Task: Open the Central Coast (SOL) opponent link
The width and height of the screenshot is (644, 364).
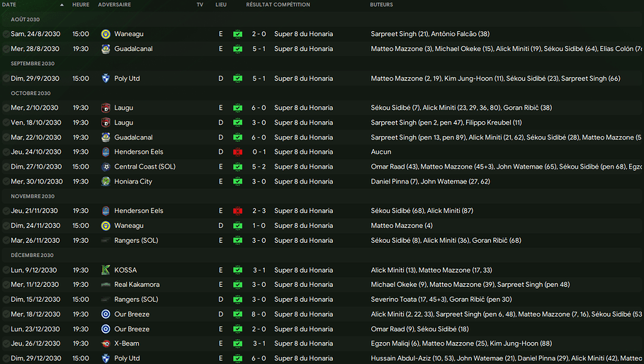Action: [145, 166]
